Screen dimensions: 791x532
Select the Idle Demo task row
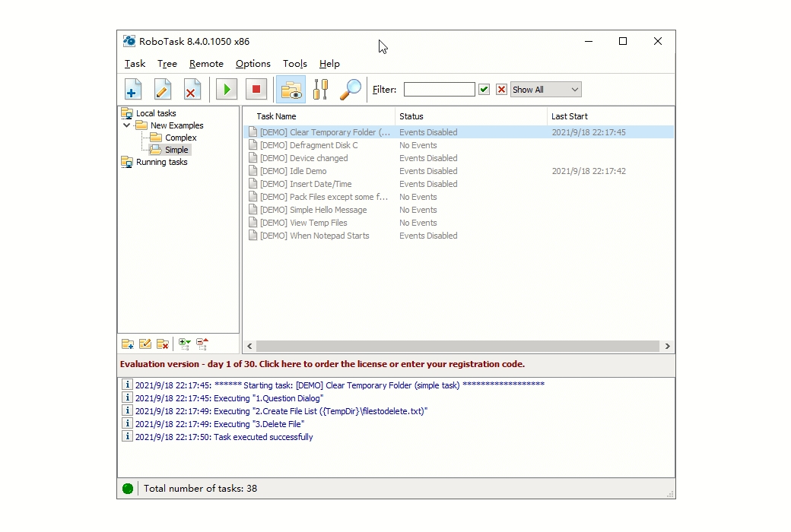pos(459,171)
